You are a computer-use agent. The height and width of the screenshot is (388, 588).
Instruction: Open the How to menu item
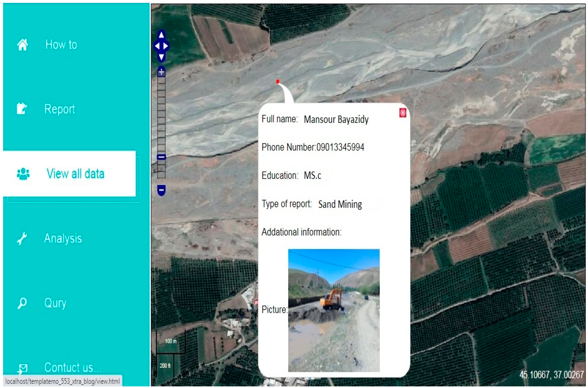pyautogui.click(x=61, y=45)
